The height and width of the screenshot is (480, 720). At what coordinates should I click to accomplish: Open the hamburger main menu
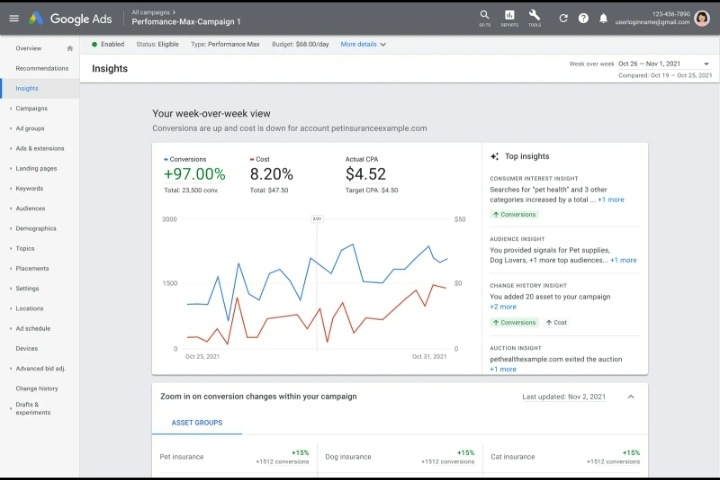pos(13,18)
